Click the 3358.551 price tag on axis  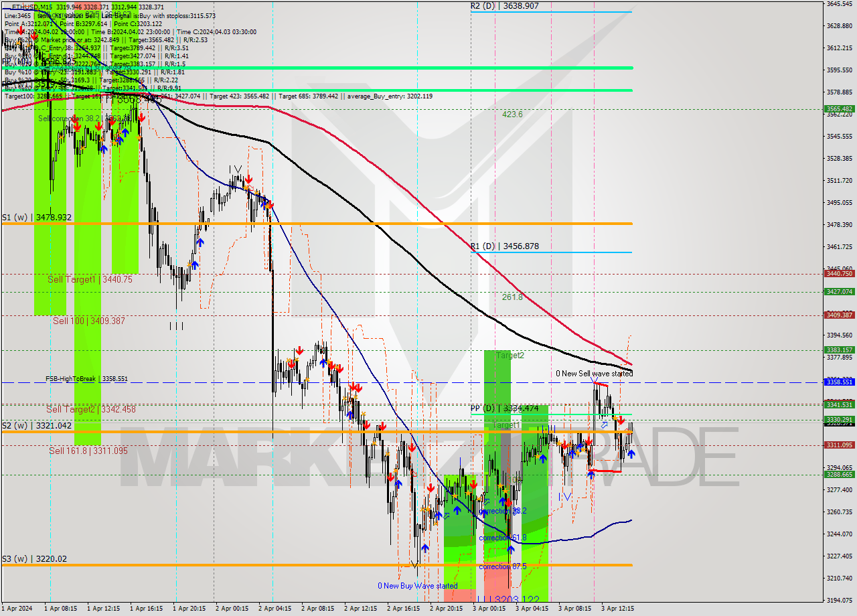pos(839,382)
